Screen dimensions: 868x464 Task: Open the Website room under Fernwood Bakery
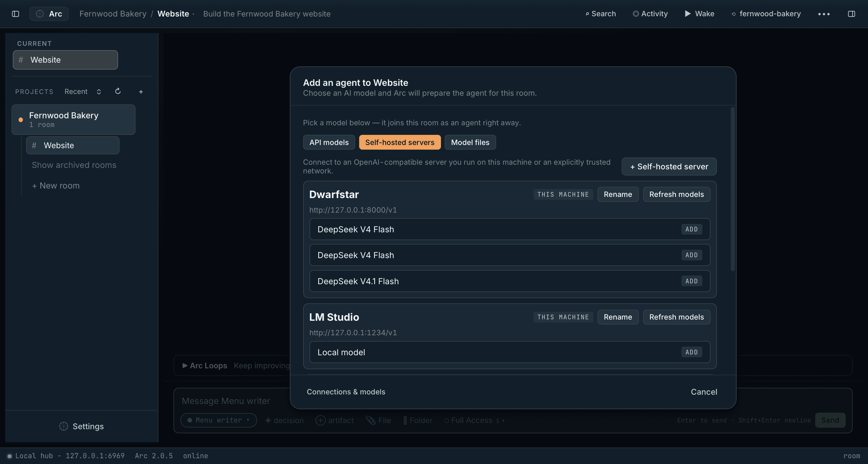pyautogui.click(x=73, y=146)
